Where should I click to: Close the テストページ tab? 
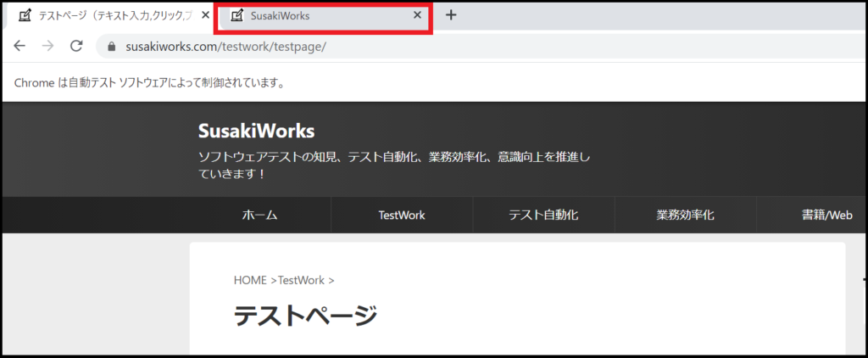[205, 15]
